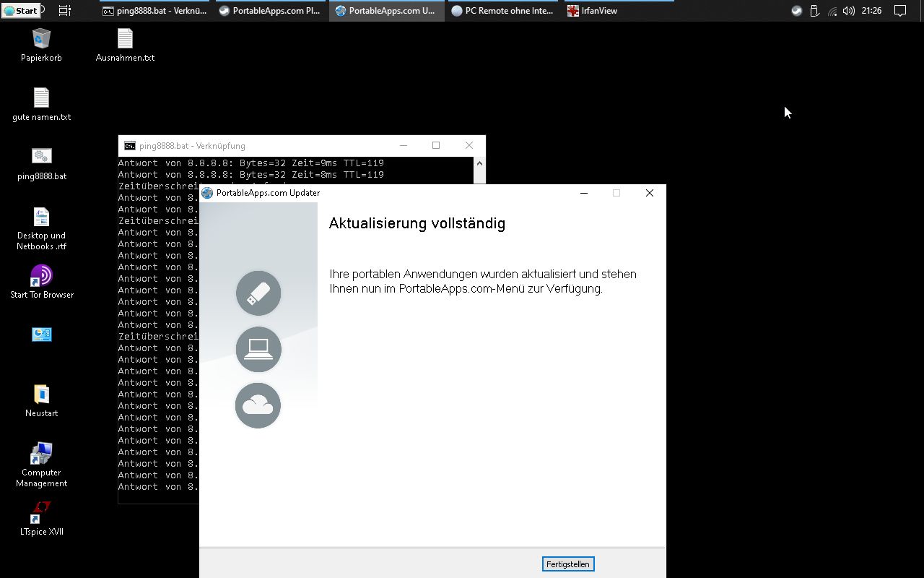The image size is (924, 578).
Task: Click the USB drive icon in Updater sidebar
Action: point(258,293)
